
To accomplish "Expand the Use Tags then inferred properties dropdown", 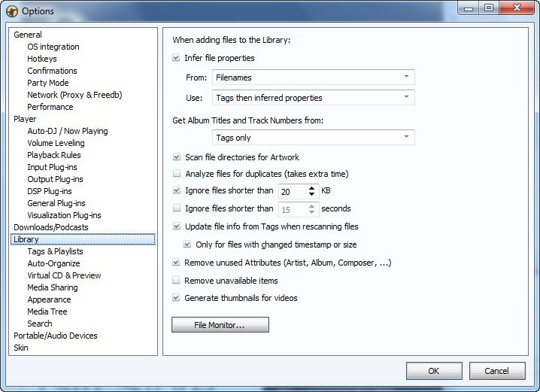I will click(x=312, y=98).
